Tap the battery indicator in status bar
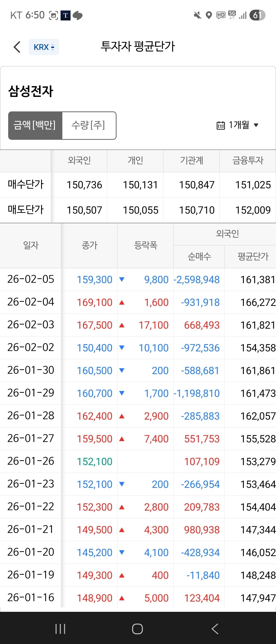Viewport: 276px width, 644px height. pyautogui.click(x=257, y=15)
